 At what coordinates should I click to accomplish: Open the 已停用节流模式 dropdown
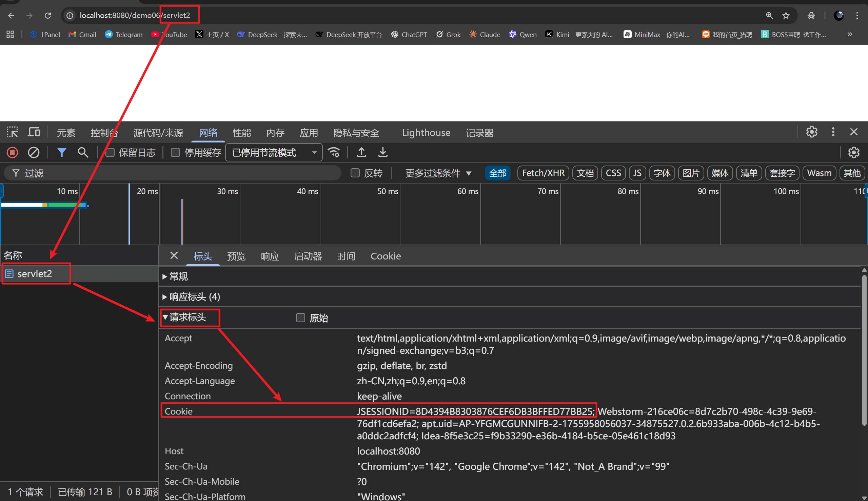tap(273, 152)
